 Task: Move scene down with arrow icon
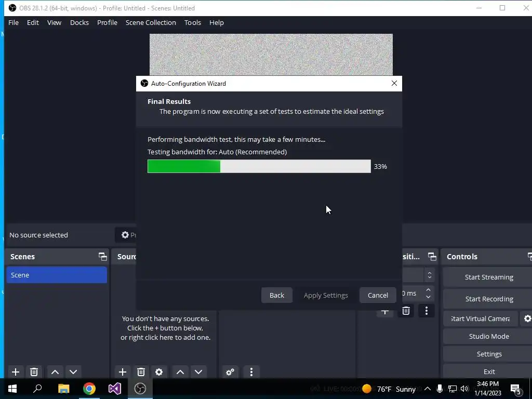click(x=73, y=372)
